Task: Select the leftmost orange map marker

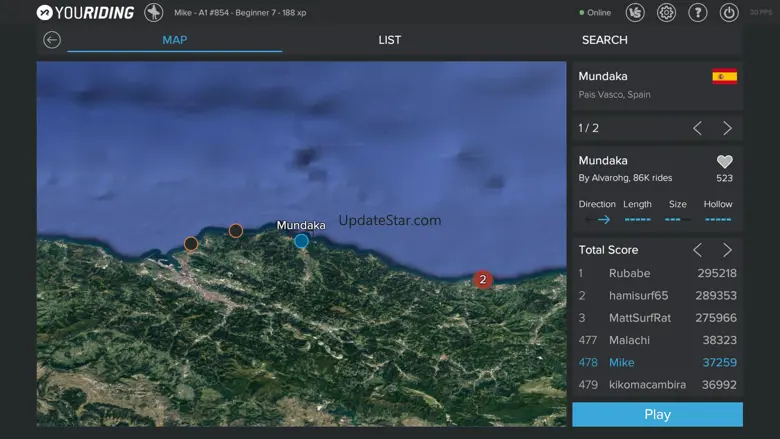Action: click(x=191, y=244)
